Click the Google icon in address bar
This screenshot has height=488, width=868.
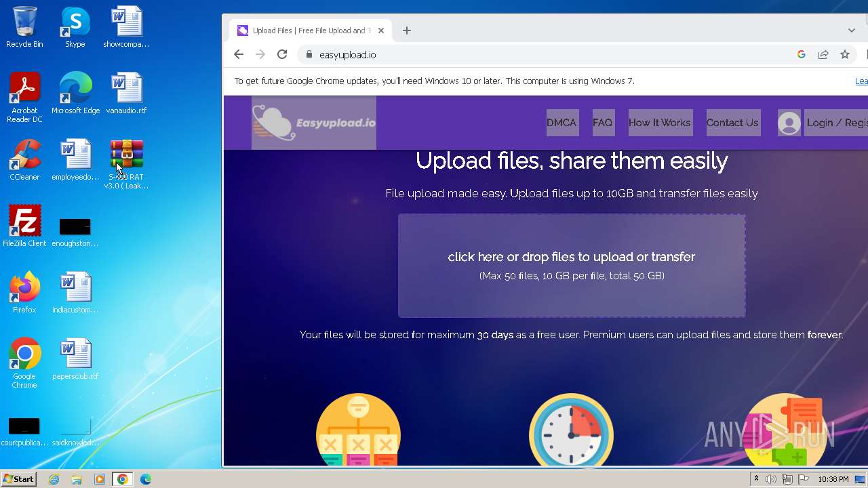tap(802, 55)
